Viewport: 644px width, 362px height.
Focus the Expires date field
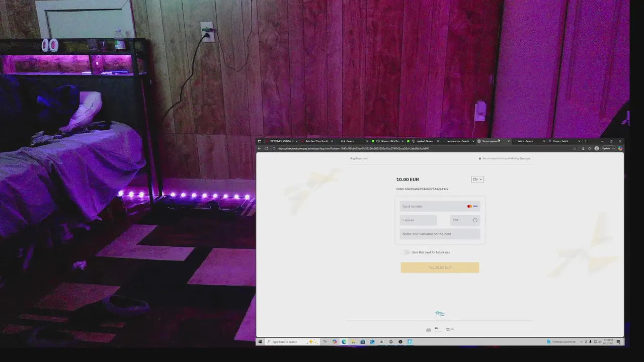418,220
